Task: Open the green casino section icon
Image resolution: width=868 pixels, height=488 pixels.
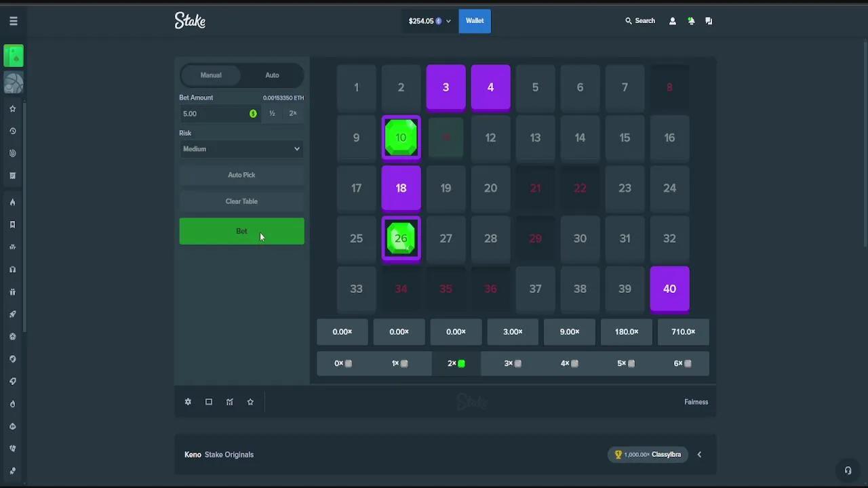Action: pyautogui.click(x=14, y=56)
